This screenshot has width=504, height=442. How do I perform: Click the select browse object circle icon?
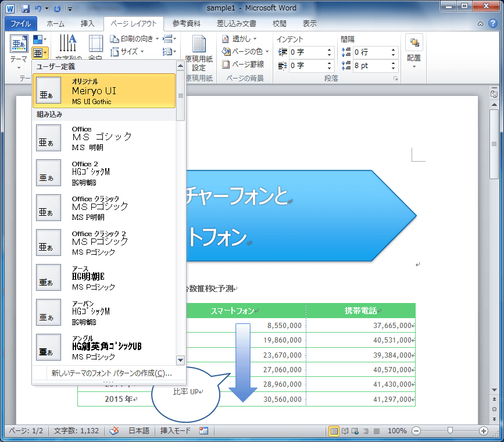[494, 409]
